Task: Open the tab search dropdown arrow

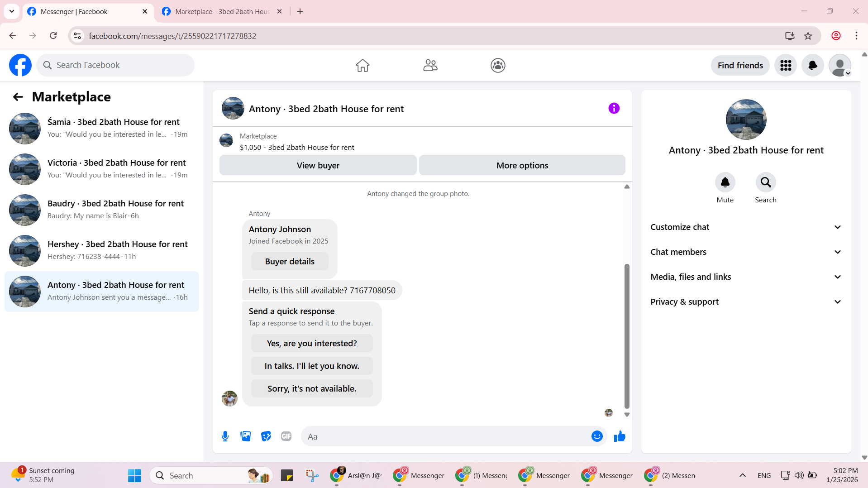Action: click(12, 11)
